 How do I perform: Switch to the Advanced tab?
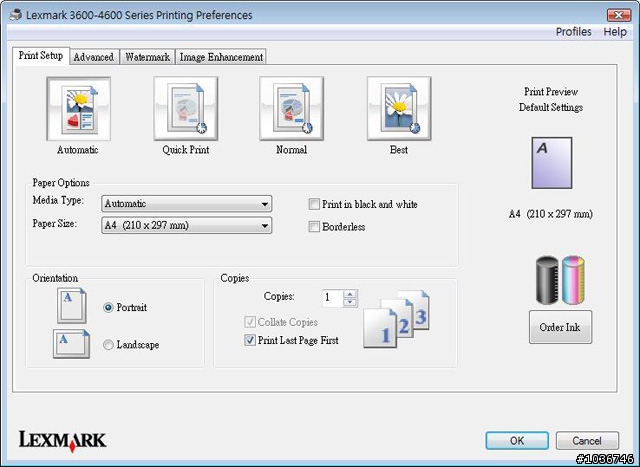point(94,57)
